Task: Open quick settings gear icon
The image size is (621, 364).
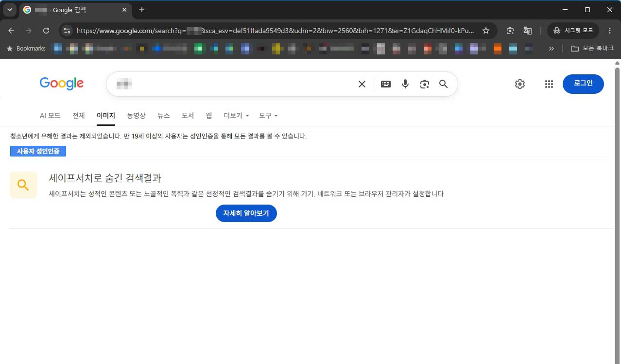Action: pos(520,84)
